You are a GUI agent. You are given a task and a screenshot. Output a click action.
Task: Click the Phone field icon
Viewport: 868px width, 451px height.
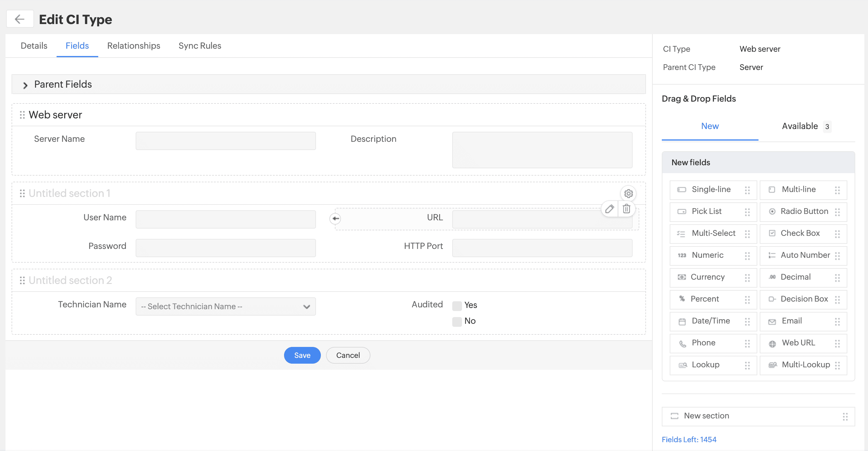[682, 344]
